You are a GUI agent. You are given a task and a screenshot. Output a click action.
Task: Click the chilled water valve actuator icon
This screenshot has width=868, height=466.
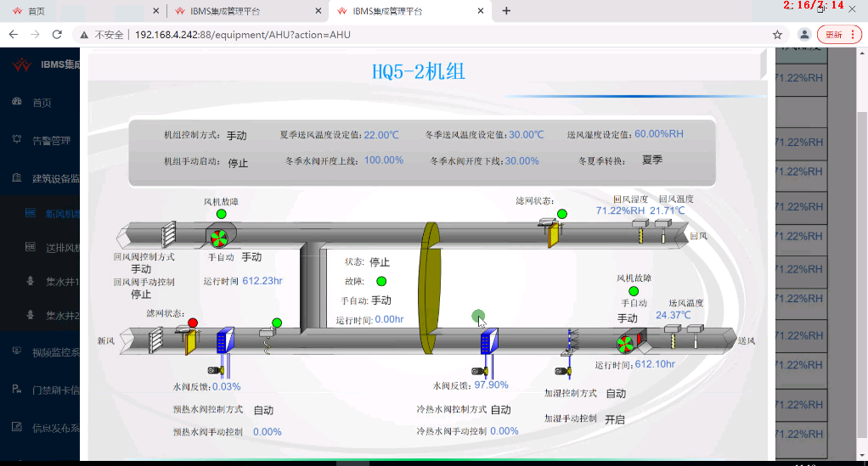tap(479, 371)
